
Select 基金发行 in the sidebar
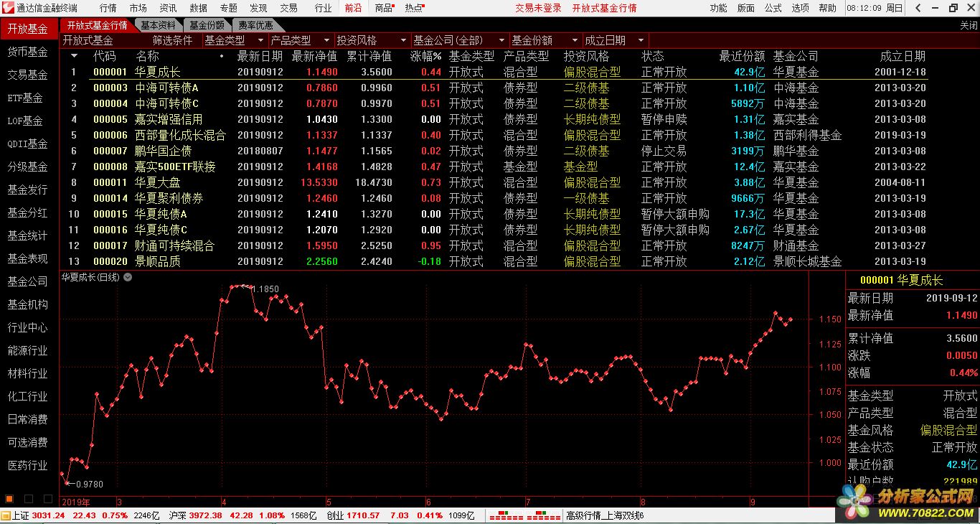pos(27,190)
